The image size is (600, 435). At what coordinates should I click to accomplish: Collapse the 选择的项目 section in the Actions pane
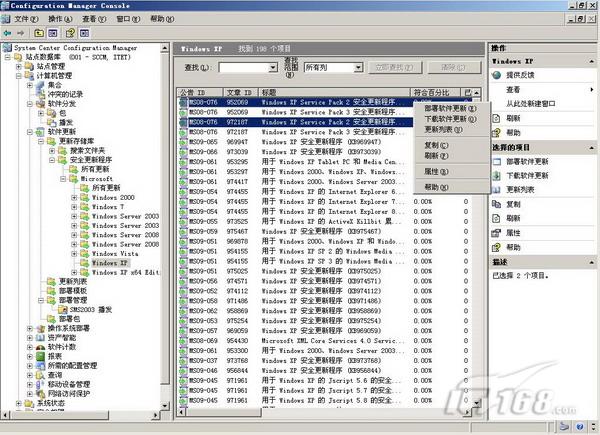[592, 148]
